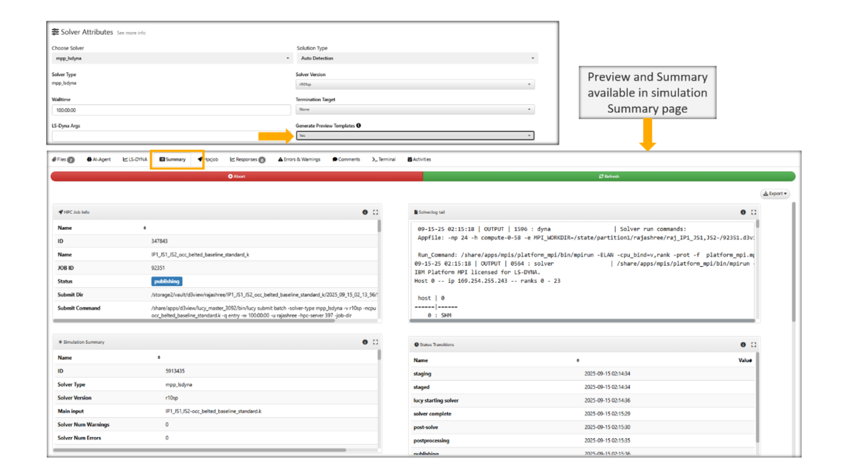
Task: Switch to the Terminal tab
Action: (384, 160)
